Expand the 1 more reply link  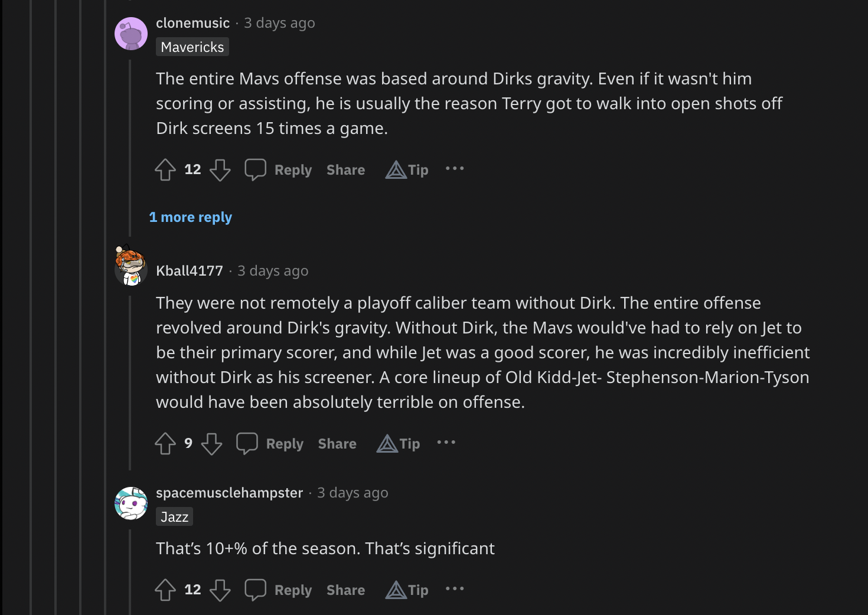pyautogui.click(x=191, y=217)
